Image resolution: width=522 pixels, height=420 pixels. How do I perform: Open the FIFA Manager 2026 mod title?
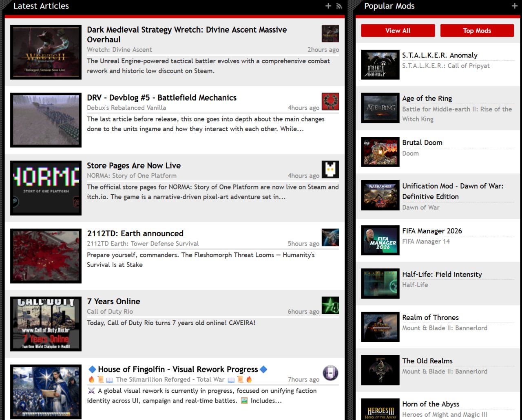(x=432, y=231)
